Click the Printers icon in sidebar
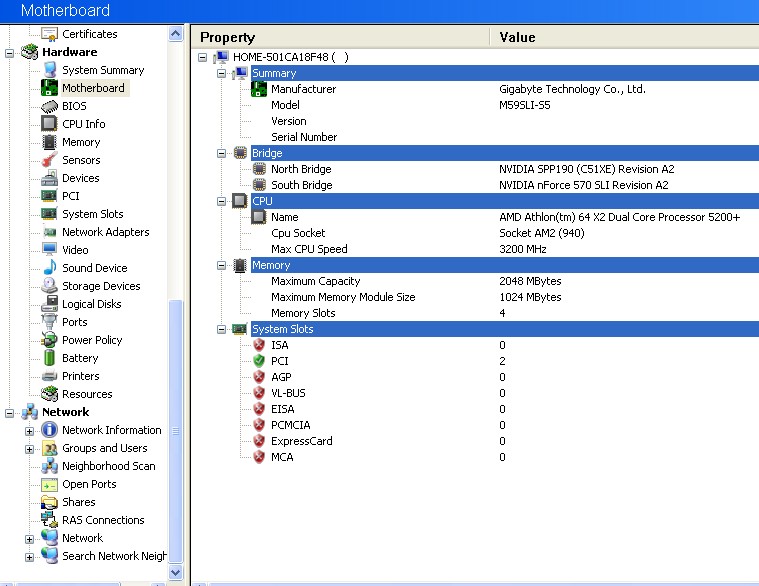Viewport: 759px width, 586px height. [49, 376]
